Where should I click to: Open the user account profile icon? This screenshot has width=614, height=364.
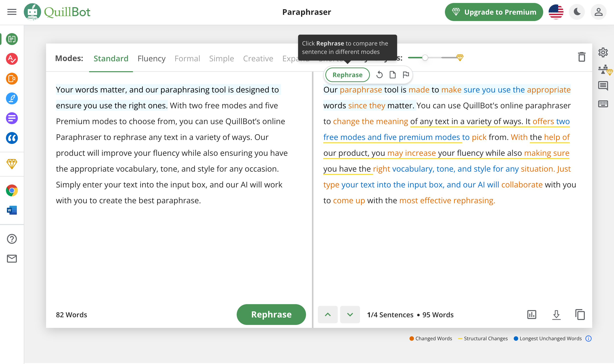pyautogui.click(x=599, y=12)
